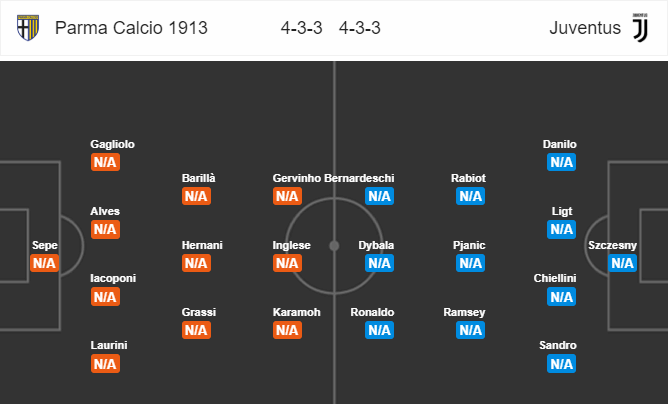Click the Juventus logo icon
This screenshot has width=668, height=404.
pos(640,27)
